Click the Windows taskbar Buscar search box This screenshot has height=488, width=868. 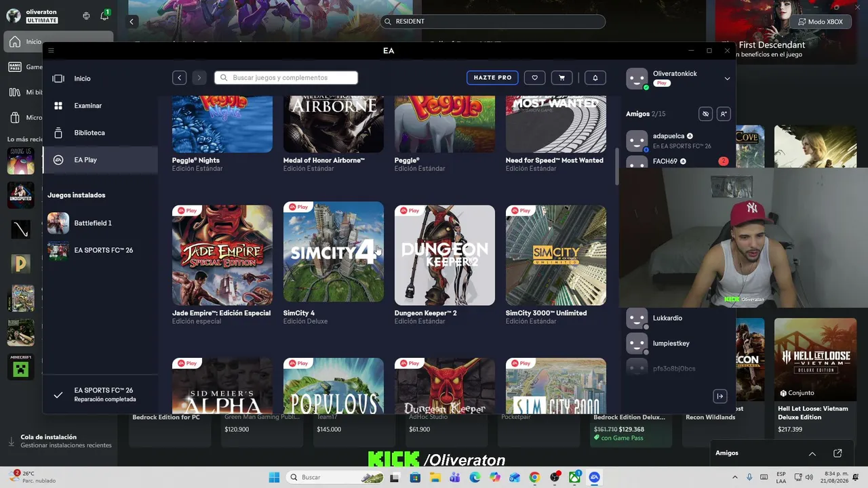(x=336, y=477)
